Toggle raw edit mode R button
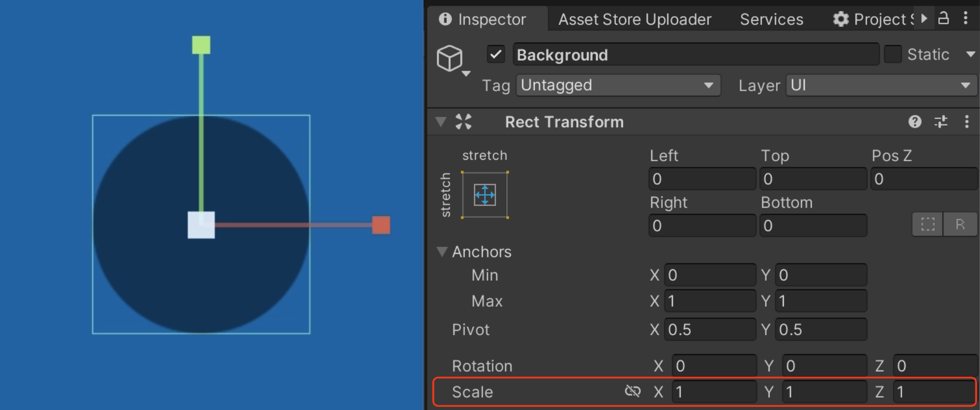 (x=960, y=224)
